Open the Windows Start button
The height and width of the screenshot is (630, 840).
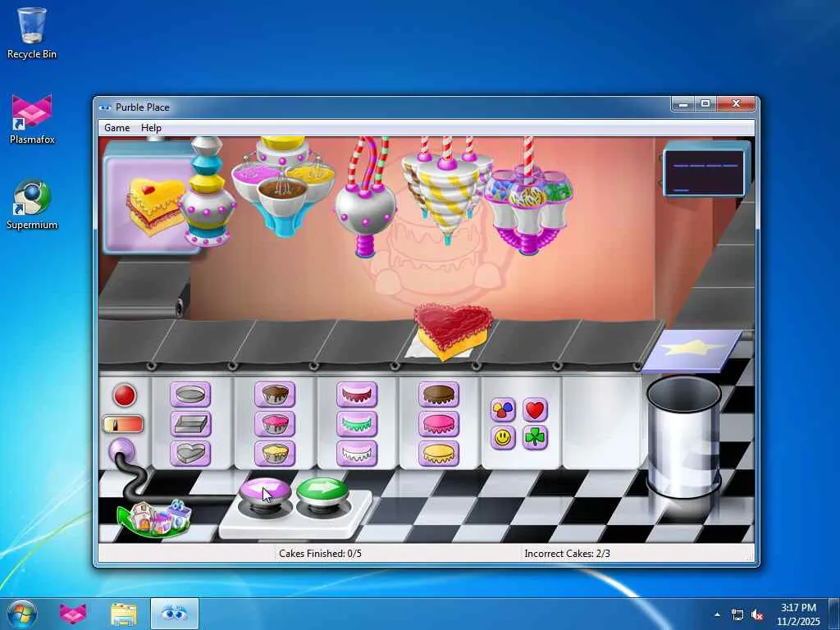22,614
